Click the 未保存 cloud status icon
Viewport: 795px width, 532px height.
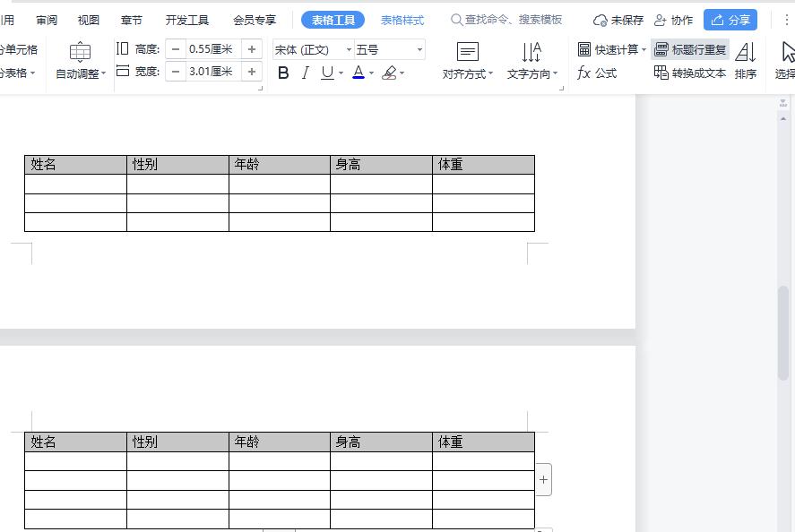601,21
